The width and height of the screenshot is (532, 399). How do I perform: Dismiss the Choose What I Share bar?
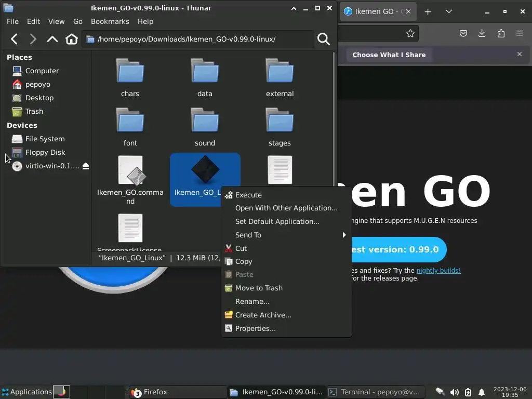pyautogui.click(x=520, y=54)
